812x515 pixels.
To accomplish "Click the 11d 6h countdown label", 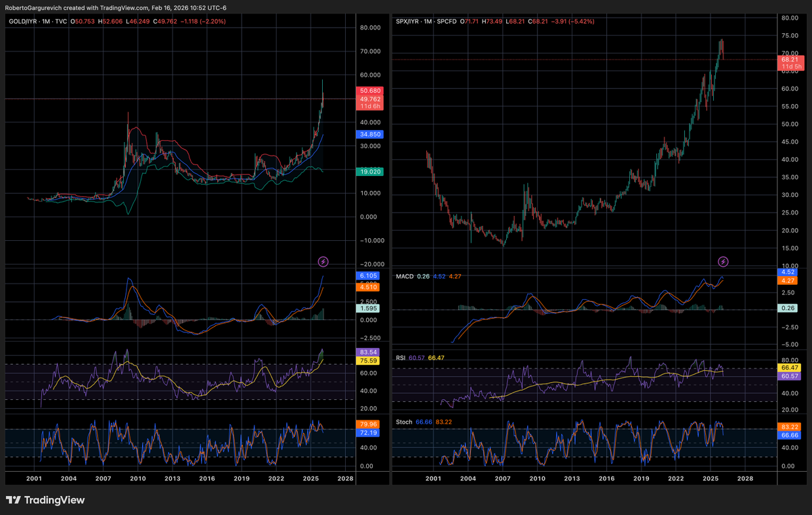I will (x=369, y=107).
